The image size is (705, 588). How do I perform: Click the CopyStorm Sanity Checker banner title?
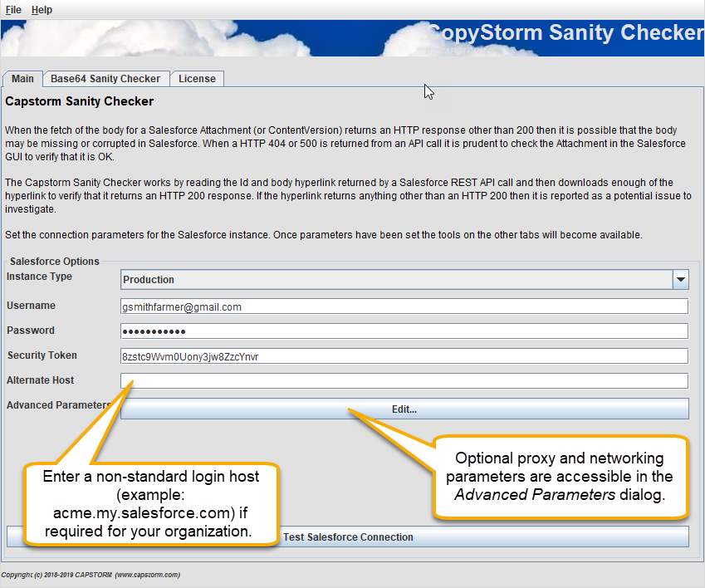coord(565,32)
